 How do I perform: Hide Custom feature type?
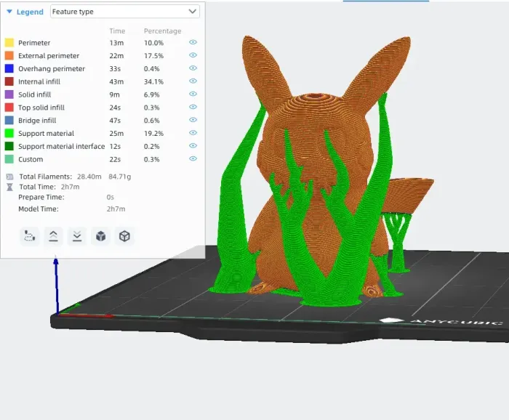pyautogui.click(x=193, y=158)
